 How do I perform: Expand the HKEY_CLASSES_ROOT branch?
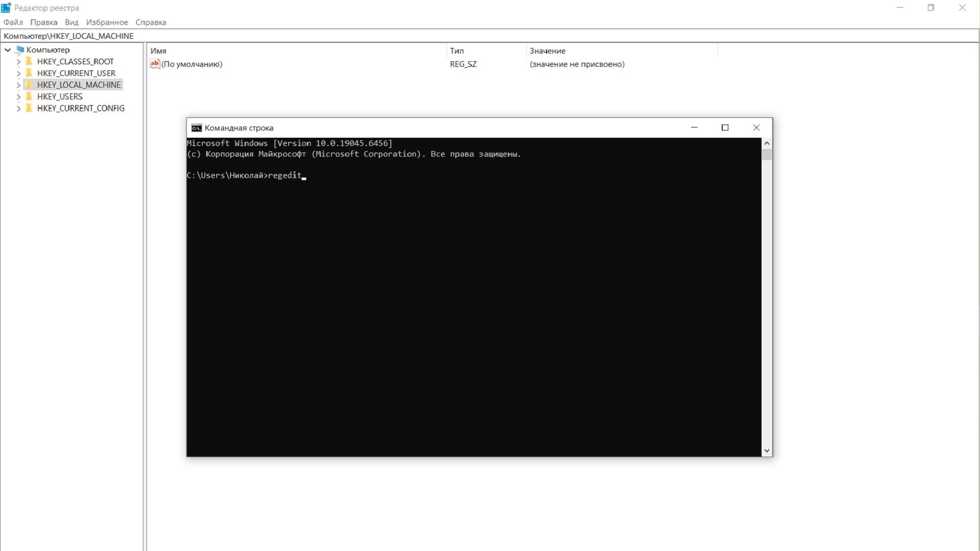click(x=18, y=62)
